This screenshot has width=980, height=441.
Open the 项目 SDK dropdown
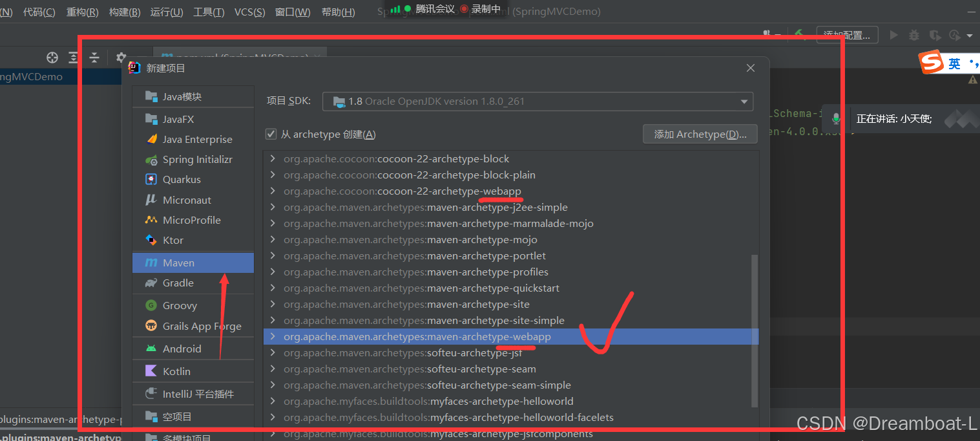point(537,102)
